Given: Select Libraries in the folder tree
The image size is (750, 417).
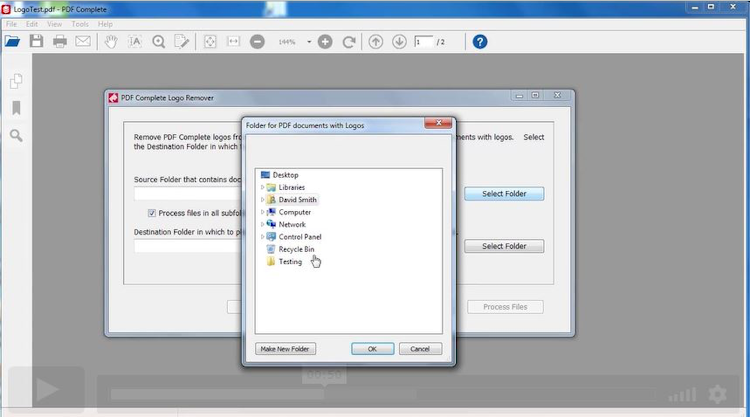Looking at the screenshot, I should coord(292,187).
